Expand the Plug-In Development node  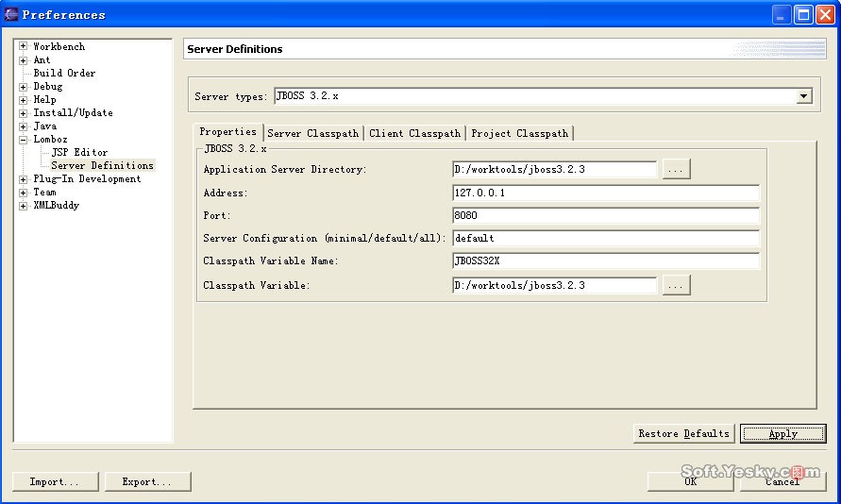click(23, 178)
